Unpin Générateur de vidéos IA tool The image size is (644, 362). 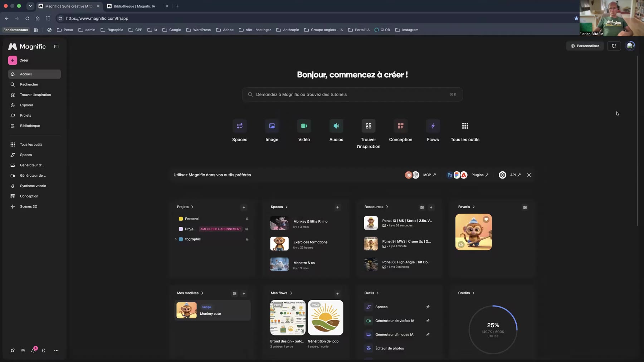[x=428, y=321]
